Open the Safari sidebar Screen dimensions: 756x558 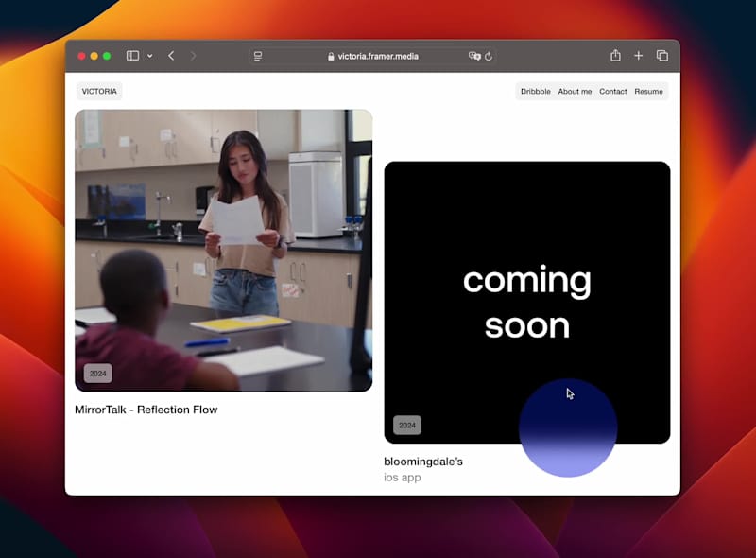[132, 56]
